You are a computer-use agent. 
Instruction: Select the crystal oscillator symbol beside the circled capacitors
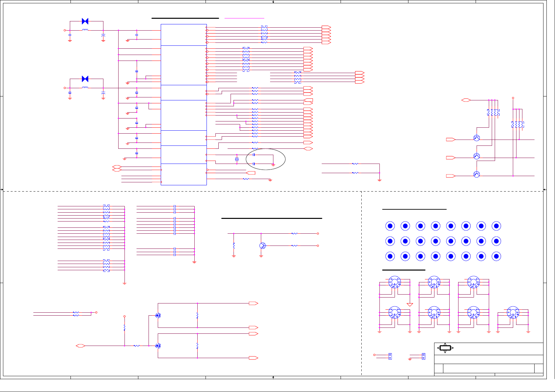tap(236, 159)
